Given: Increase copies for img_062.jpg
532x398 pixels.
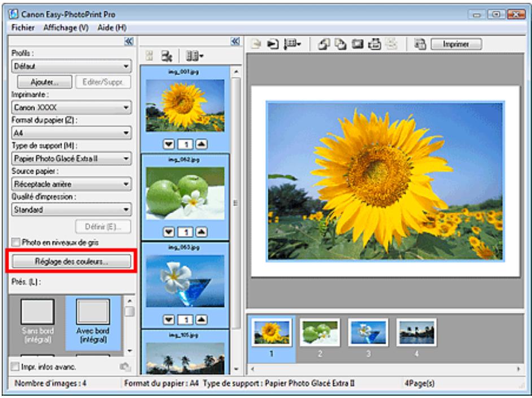Looking at the screenshot, I should [202, 232].
